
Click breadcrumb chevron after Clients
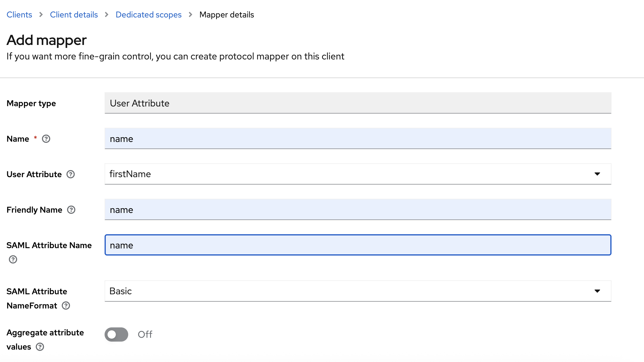41,14
